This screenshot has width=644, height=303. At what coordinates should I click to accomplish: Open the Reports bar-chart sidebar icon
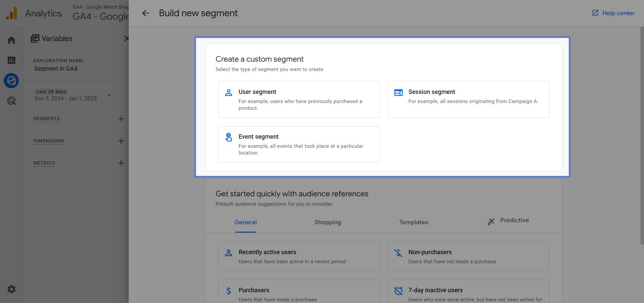(x=11, y=60)
